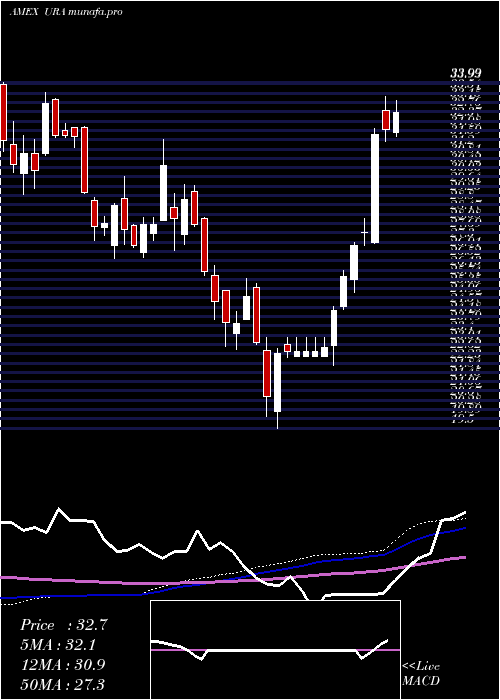Click the <<Live MACD label
Image resolution: width=500 pixels, height=700 pixels.
pyautogui.click(x=421, y=674)
